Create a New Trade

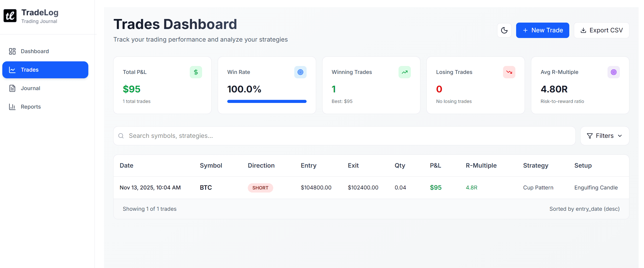[542, 30]
